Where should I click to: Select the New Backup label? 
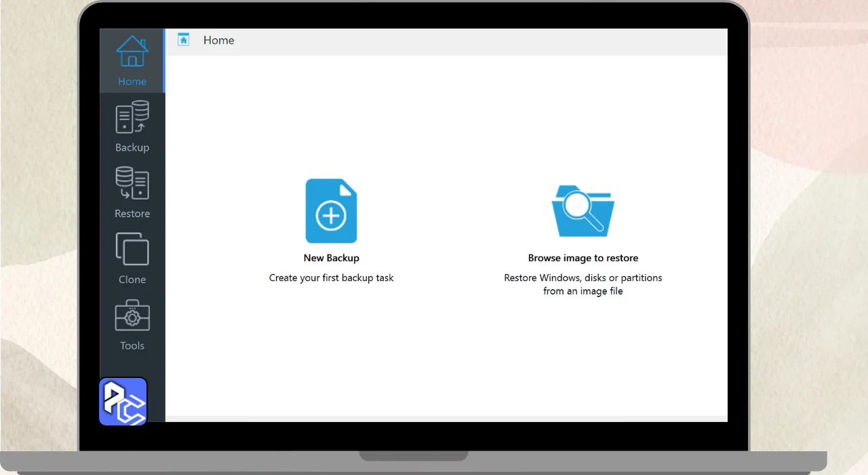click(332, 258)
